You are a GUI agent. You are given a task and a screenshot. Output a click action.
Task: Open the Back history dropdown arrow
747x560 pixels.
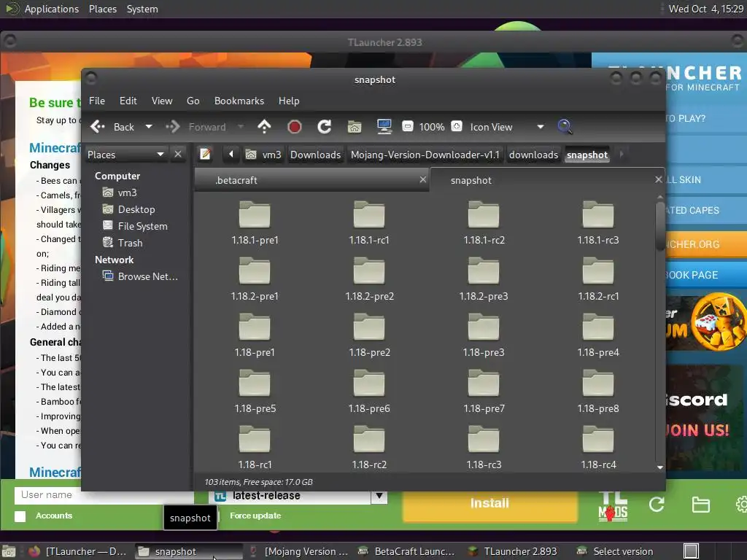149,127
